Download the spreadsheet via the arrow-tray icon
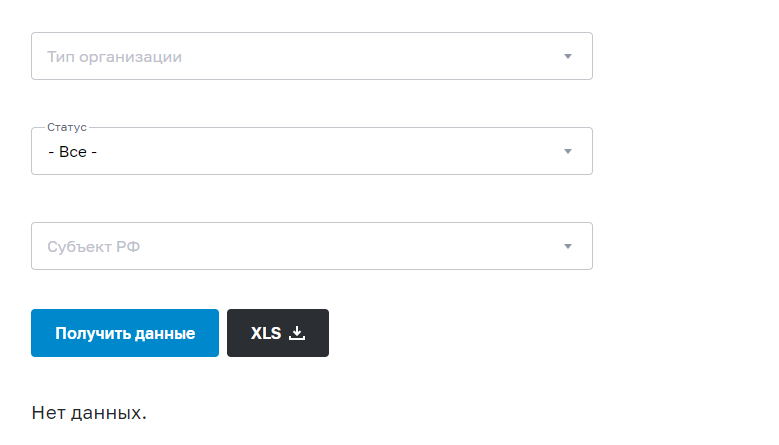Viewport: 779px width, 445px height. pos(297,333)
